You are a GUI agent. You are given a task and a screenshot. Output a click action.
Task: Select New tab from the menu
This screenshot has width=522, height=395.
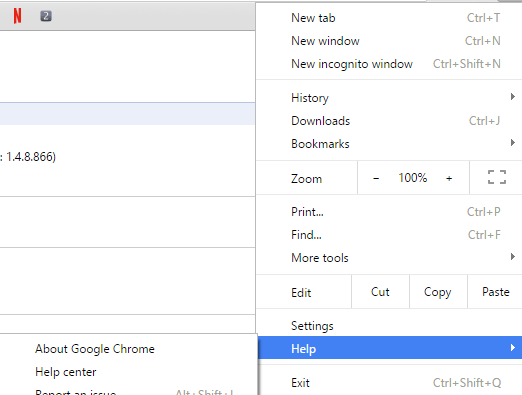pos(389,18)
